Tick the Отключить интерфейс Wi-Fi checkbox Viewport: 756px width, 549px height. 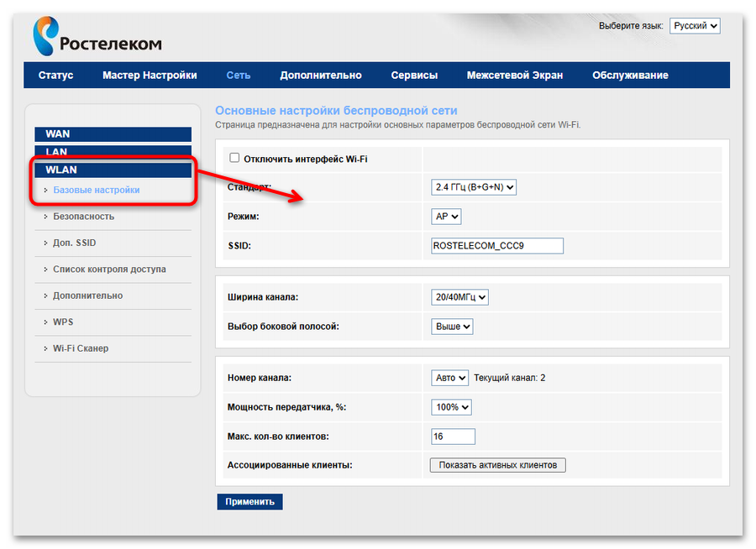click(x=234, y=158)
